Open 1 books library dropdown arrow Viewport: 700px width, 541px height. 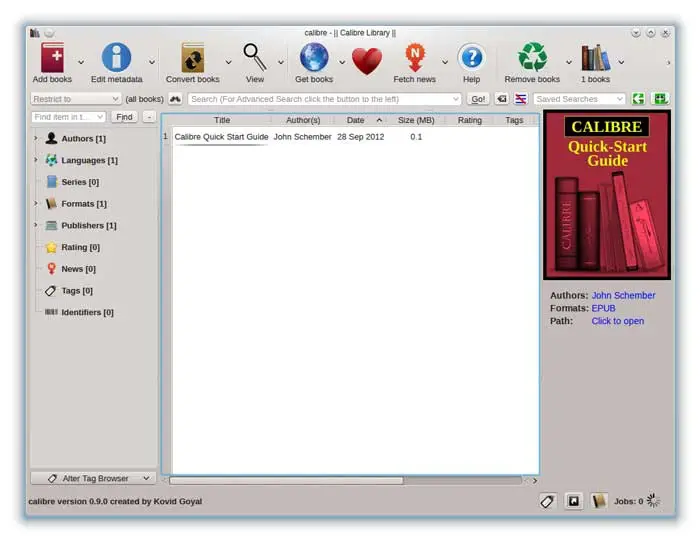pyautogui.click(x=621, y=62)
